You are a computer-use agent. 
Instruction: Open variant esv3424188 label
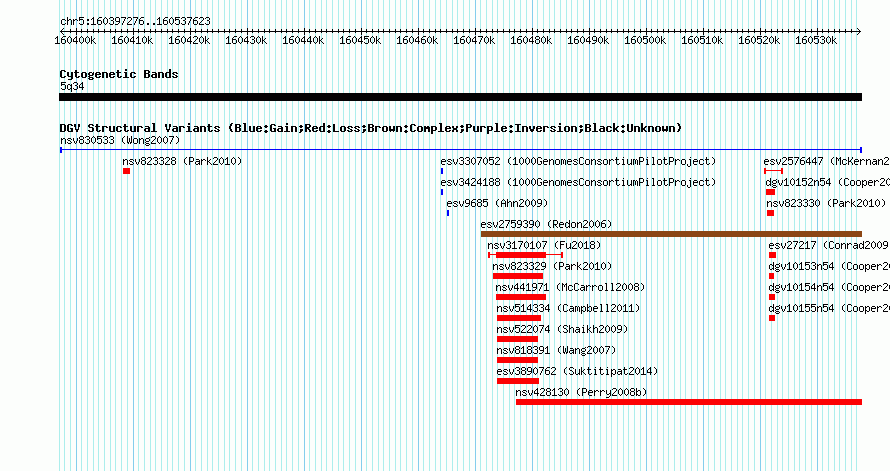tap(578, 182)
